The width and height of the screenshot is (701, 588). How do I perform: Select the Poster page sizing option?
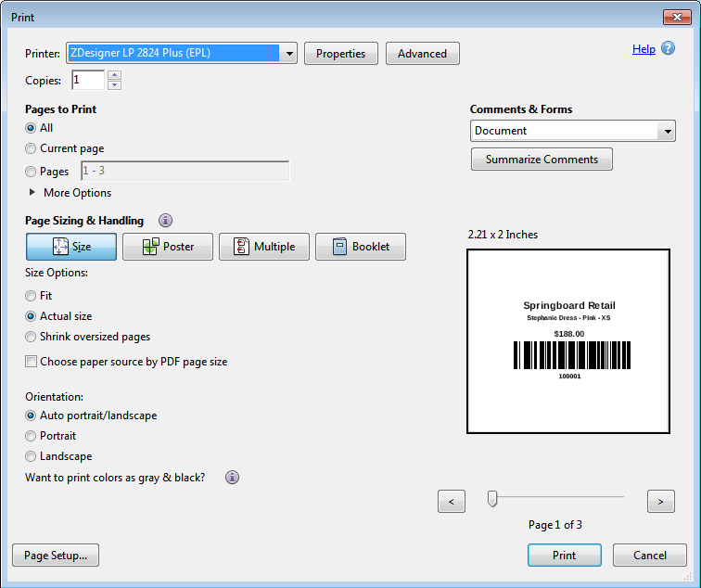(168, 247)
